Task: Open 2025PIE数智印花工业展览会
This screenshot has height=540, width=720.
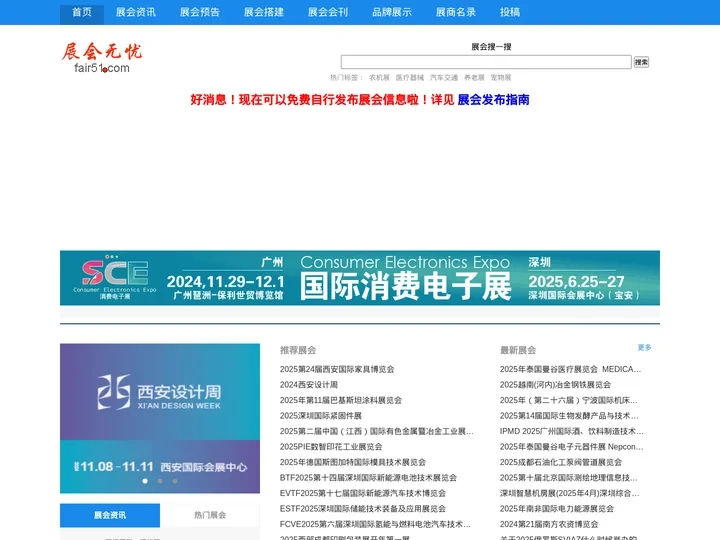Action: [331, 447]
